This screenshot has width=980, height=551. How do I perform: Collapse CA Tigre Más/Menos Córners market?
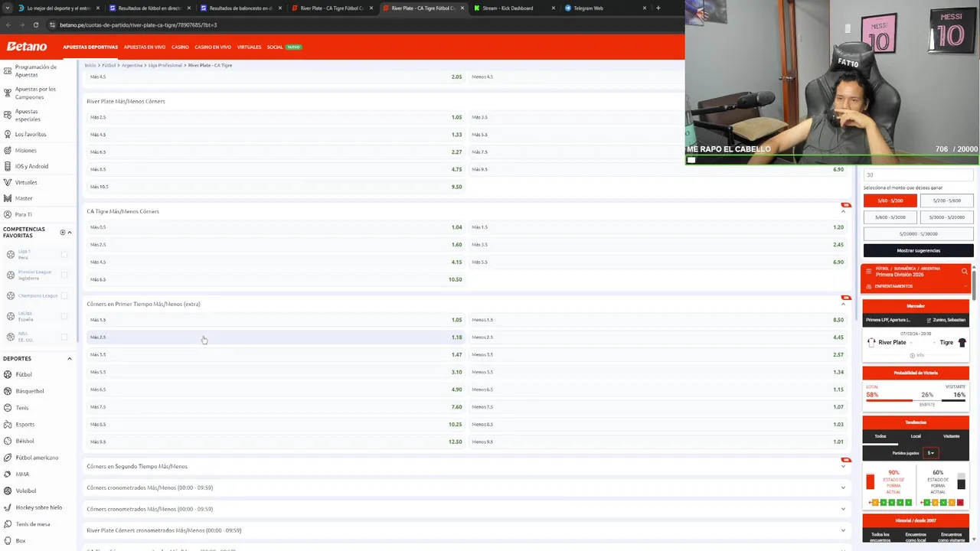pos(843,211)
